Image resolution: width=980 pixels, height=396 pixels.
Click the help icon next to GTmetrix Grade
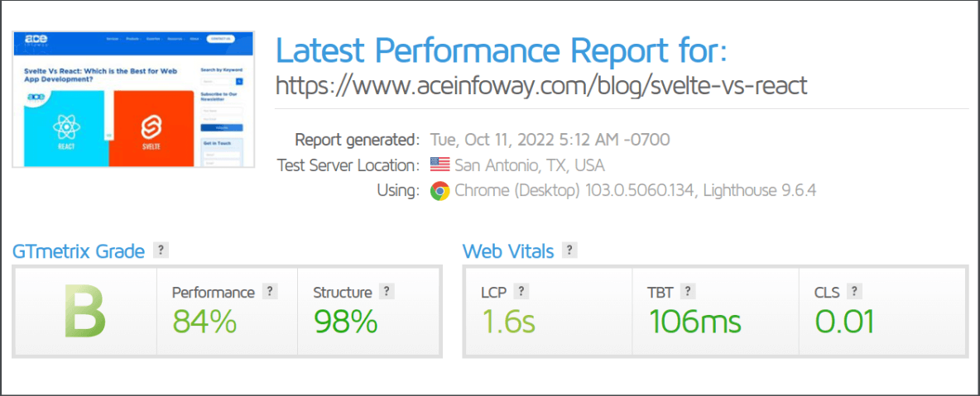(161, 250)
